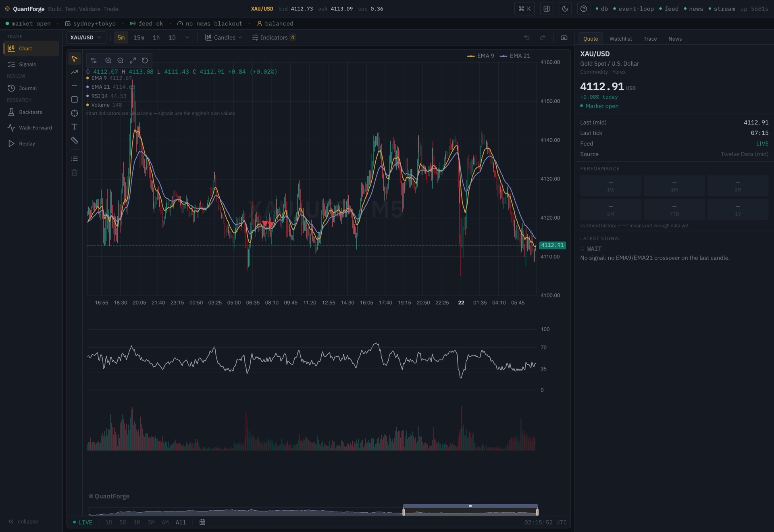This screenshot has width=774, height=532.
Task: Open help with the question mark icon
Action: 584,9
